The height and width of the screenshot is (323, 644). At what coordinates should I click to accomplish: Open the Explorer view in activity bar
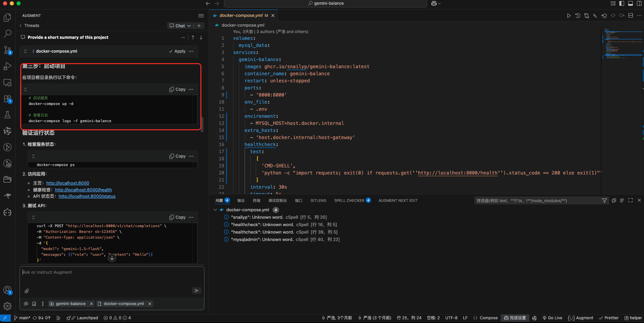point(7,18)
